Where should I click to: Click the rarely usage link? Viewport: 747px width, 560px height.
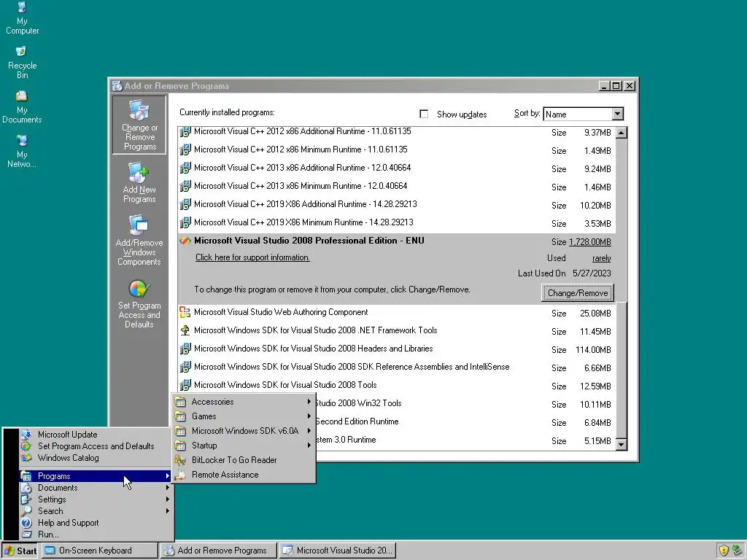(601, 258)
